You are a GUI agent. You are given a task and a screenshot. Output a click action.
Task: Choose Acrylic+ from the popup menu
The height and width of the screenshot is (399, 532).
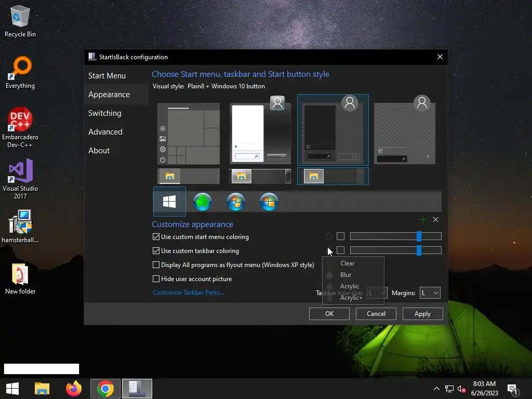tap(353, 298)
